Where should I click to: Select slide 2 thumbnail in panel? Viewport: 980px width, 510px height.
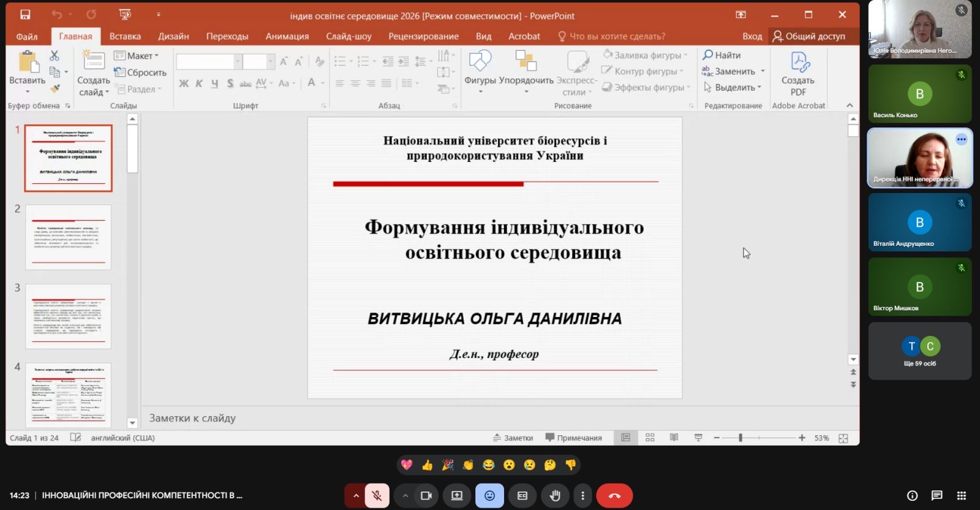coord(68,237)
